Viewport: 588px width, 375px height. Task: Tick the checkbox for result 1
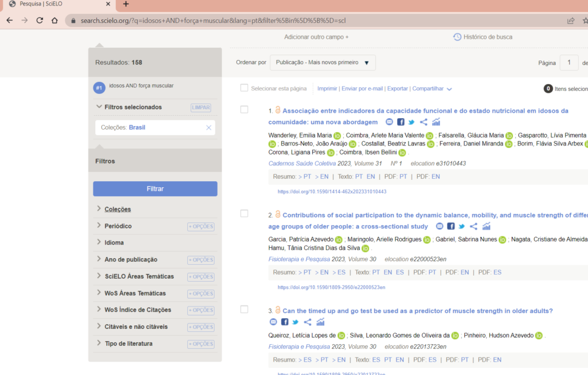click(x=244, y=110)
